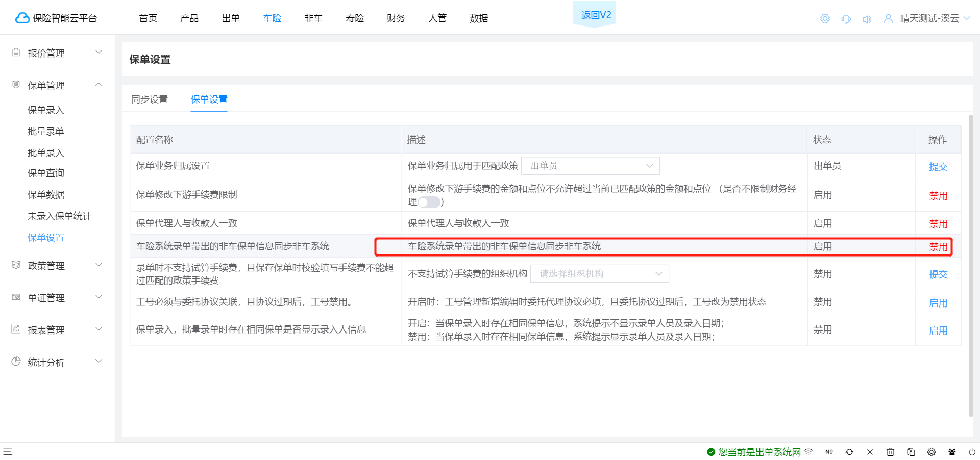Open the 产品 top menu
The width and height of the screenshot is (980, 460).
pos(189,18)
